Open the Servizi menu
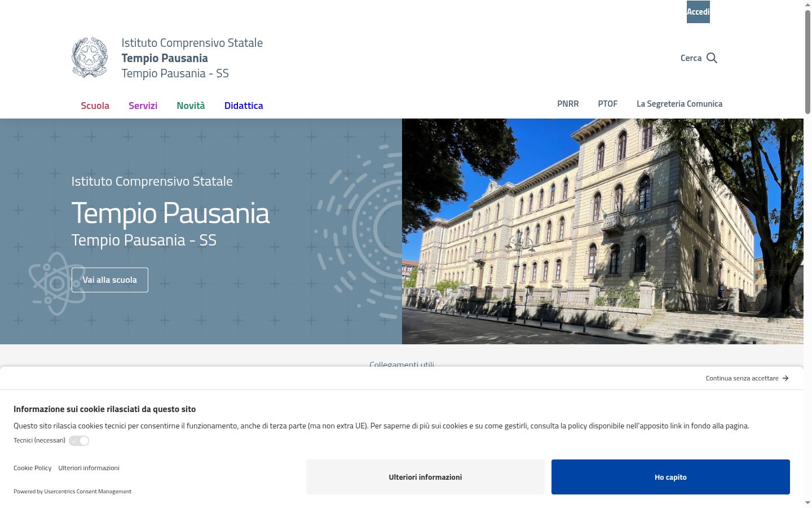The height and width of the screenshot is (508, 812). click(x=143, y=106)
